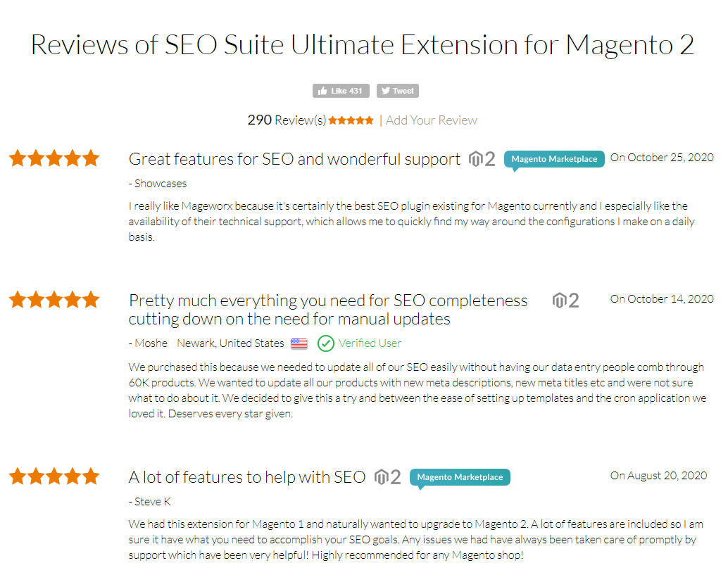Click the first star of Moshe's rating
The image size is (728, 575).
tap(17, 299)
